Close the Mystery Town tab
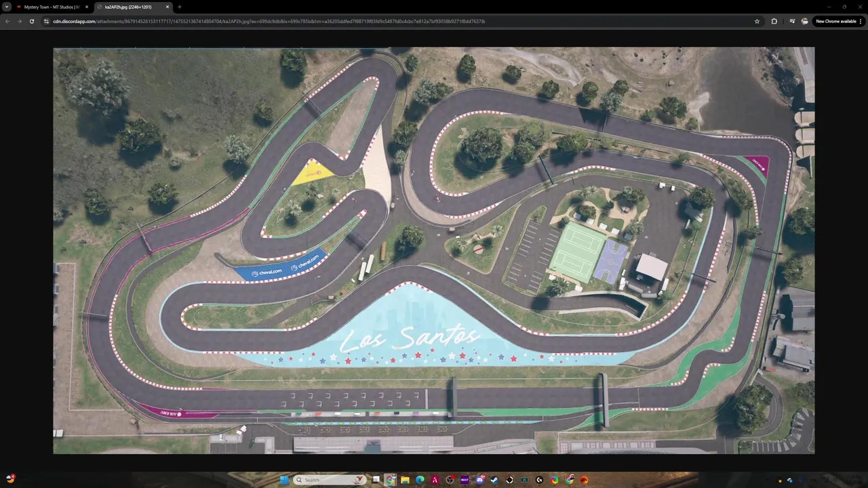The width and height of the screenshot is (868, 488). pyautogui.click(x=87, y=7)
